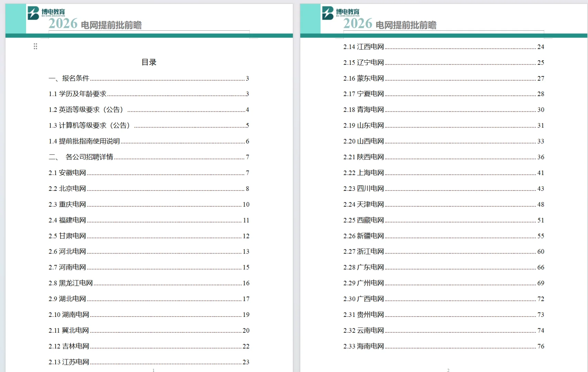Click the right page header title 2026 电网提前批前瞻
The width and height of the screenshot is (588, 372).
(390, 24)
